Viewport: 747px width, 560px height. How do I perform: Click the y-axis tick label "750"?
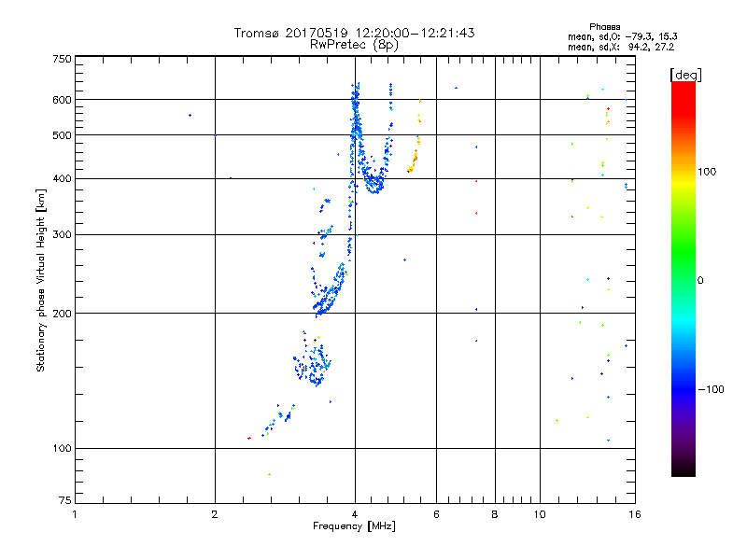62,59
